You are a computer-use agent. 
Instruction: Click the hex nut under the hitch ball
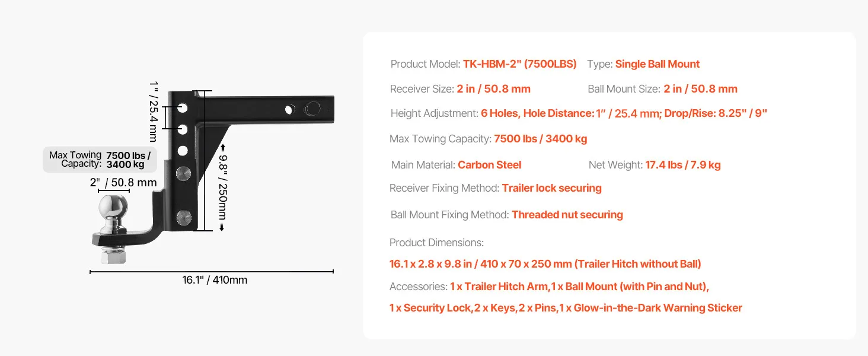[113, 256]
